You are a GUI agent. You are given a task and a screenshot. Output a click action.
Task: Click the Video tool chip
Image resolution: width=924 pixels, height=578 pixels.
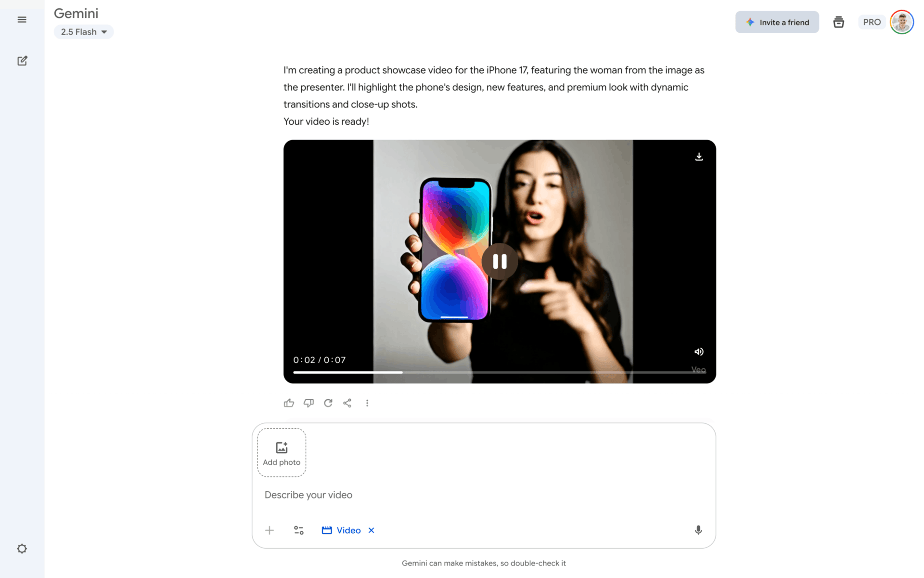coord(341,530)
